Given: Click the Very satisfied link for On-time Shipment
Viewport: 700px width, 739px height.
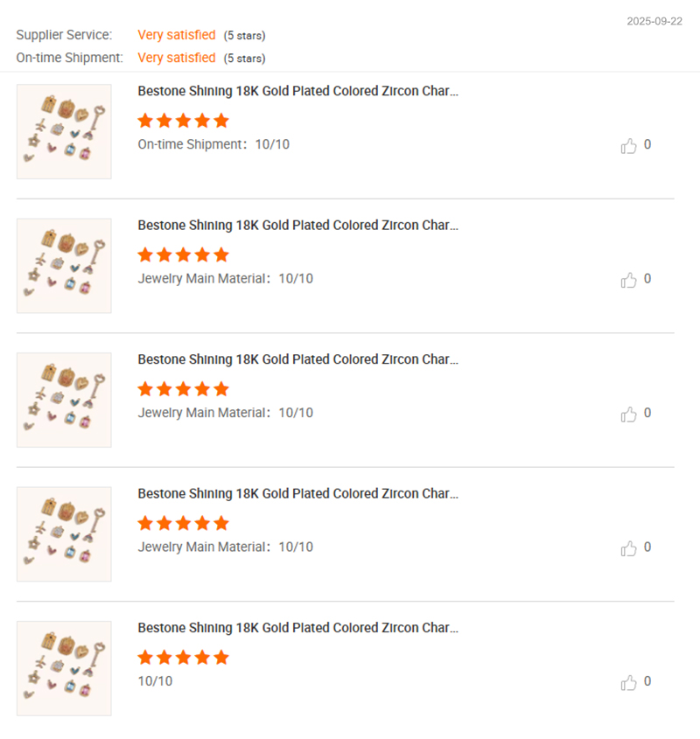Looking at the screenshot, I should point(176,58).
